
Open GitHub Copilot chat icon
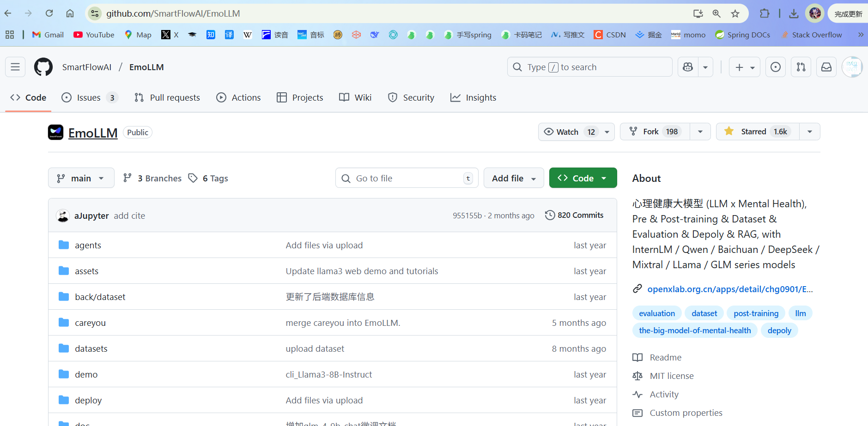pos(688,67)
